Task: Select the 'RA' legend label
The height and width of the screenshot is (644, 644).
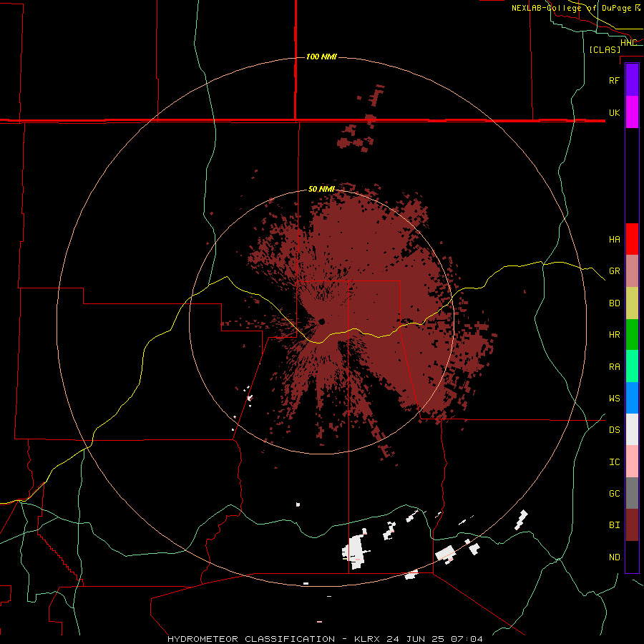Action: 614,367
